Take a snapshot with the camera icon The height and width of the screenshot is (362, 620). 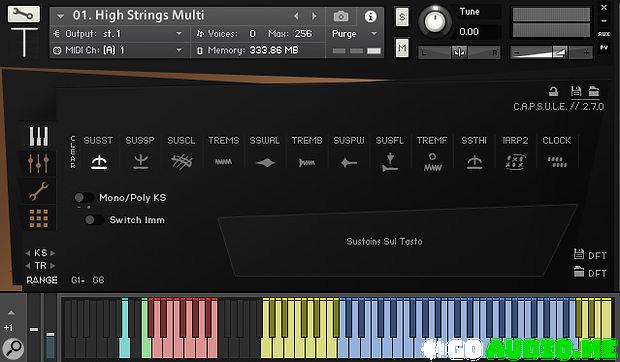341,16
